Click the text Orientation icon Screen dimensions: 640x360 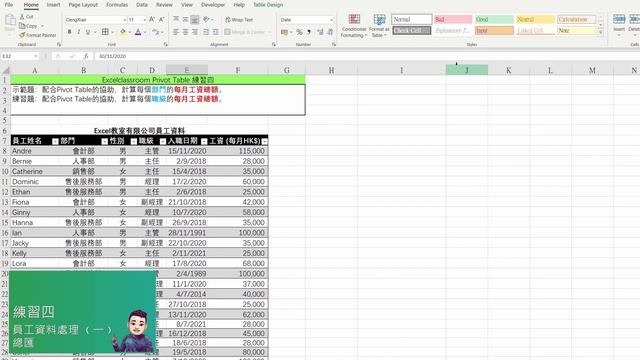207,19
